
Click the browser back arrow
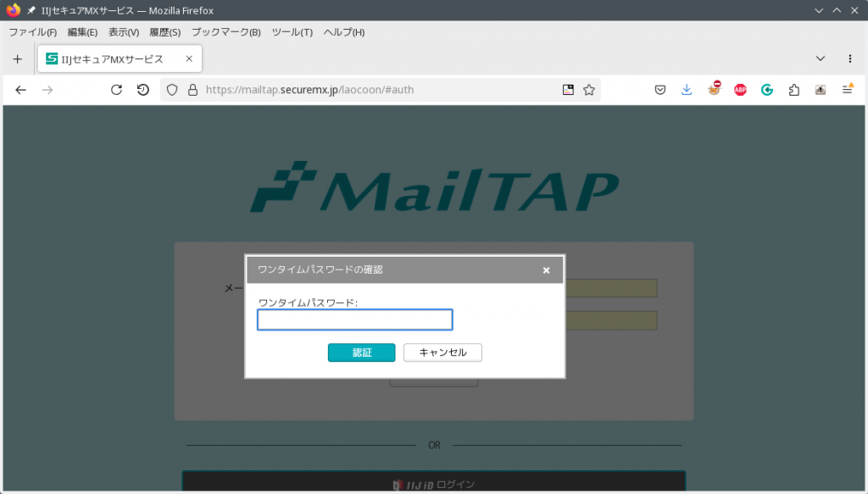[20, 89]
